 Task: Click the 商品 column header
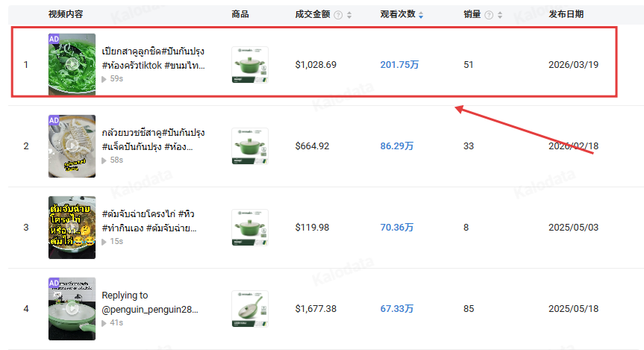240,14
